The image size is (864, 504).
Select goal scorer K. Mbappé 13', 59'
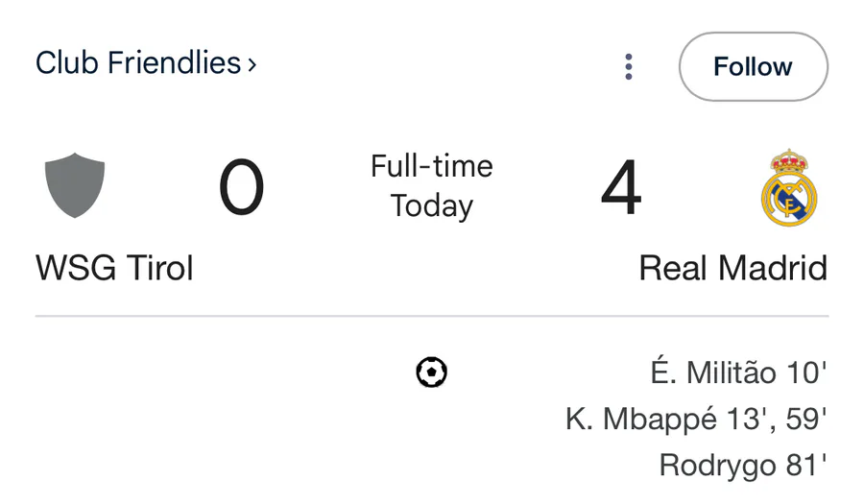(697, 419)
